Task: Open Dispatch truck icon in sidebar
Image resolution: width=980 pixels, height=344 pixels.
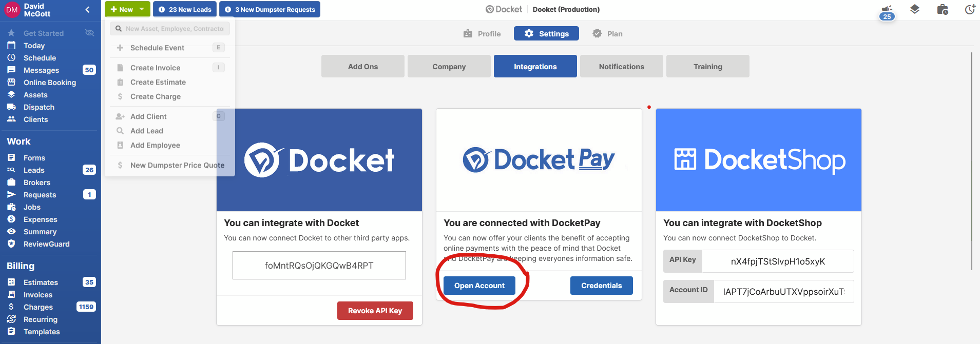Action: (11, 107)
